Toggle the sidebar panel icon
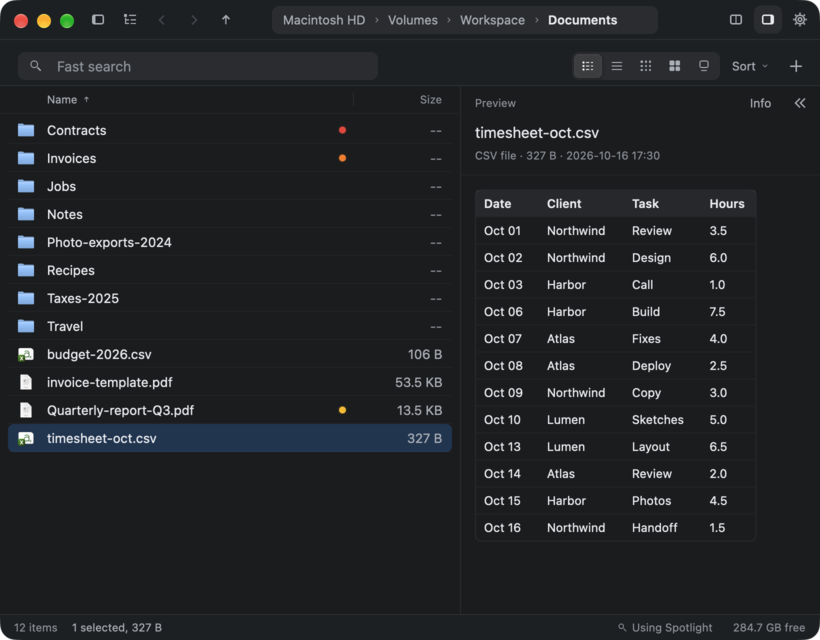 pyautogui.click(x=98, y=20)
